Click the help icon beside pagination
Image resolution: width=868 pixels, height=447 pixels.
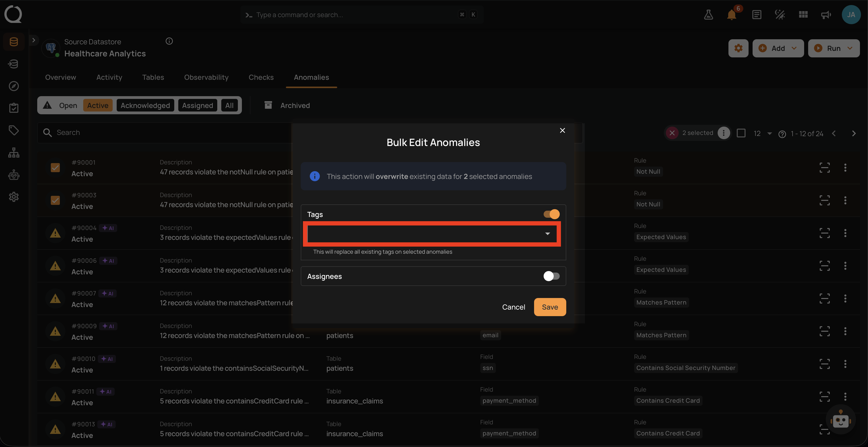[x=782, y=134]
